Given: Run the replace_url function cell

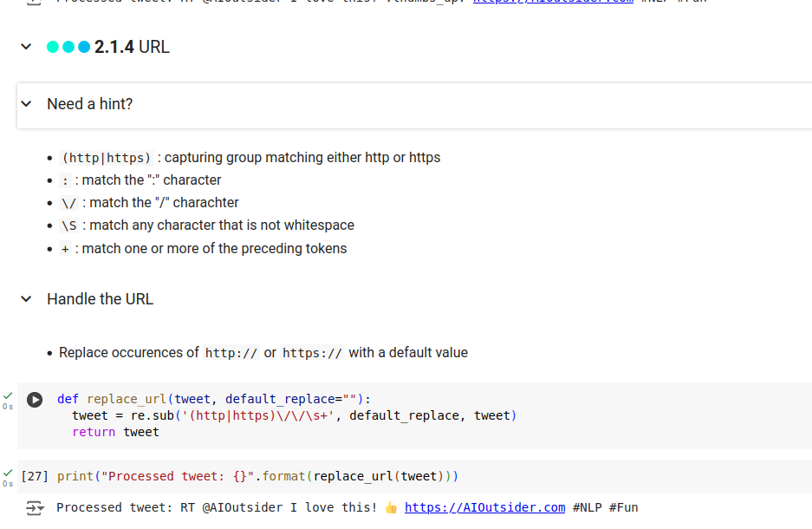Looking at the screenshot, I should pos(35,400).
